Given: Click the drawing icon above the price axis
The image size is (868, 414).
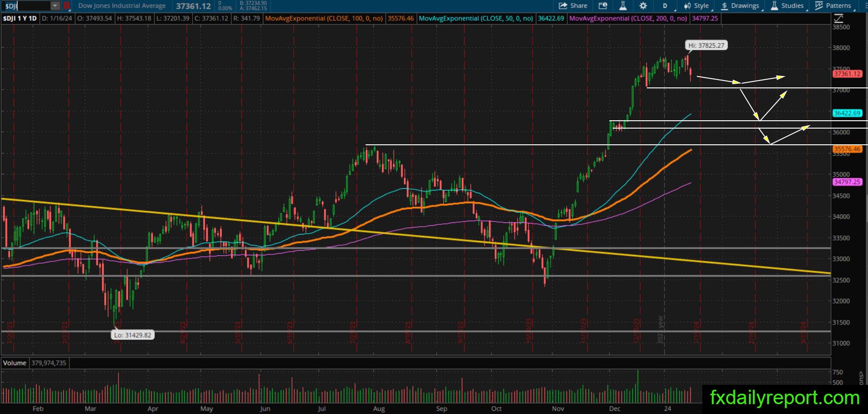Looking at the screenshot, I should coord(838,18).
